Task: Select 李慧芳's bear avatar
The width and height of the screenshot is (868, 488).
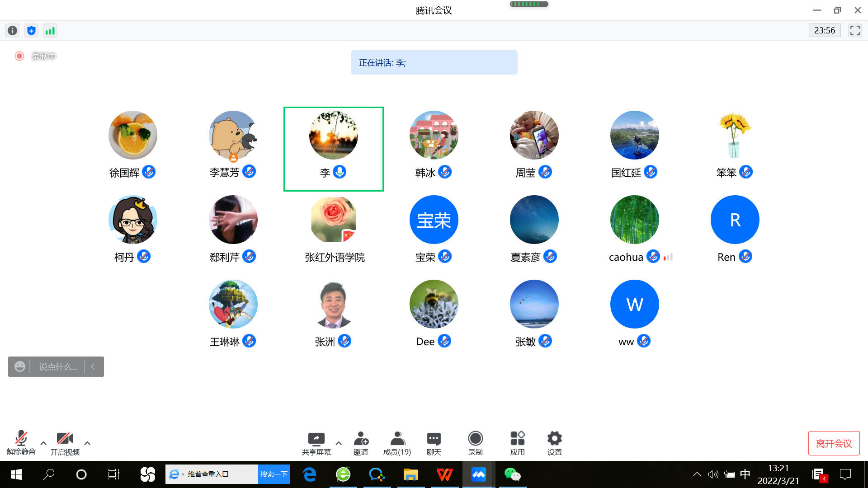Action: [233, 135]
